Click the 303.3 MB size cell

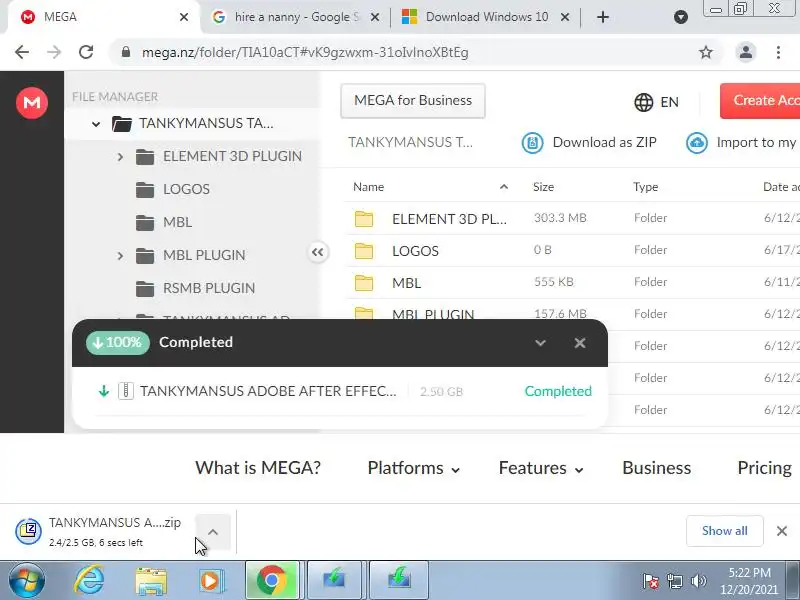[x=560, y=218]
